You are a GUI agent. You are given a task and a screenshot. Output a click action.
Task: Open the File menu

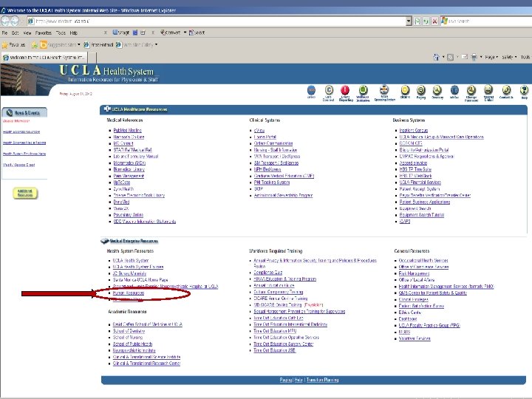tap(4, 33)
